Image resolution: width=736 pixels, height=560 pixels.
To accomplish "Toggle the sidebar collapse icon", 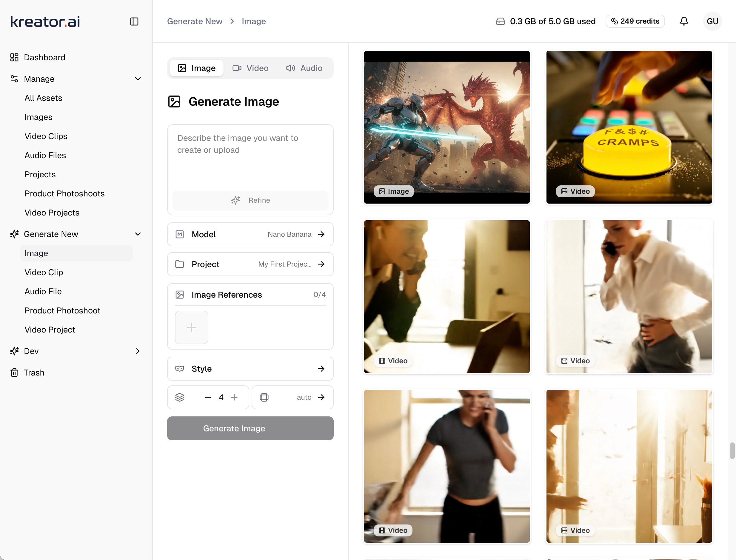I will pyautogui.click(x=134, y=22).
